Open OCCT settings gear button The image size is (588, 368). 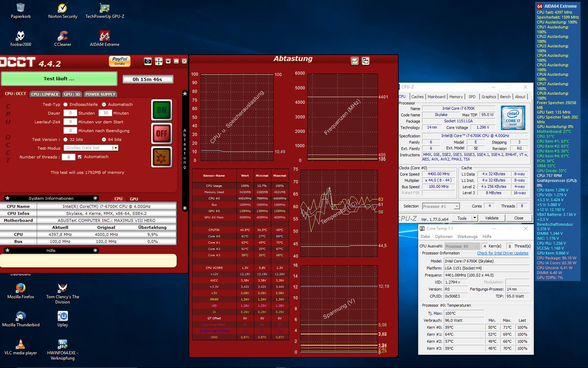tap(162, 157)
